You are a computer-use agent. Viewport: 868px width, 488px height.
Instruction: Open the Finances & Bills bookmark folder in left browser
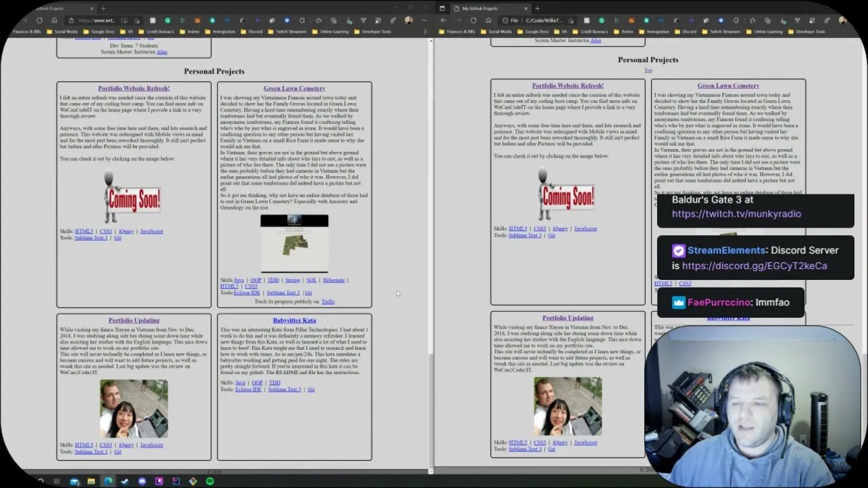click(28, 31)
